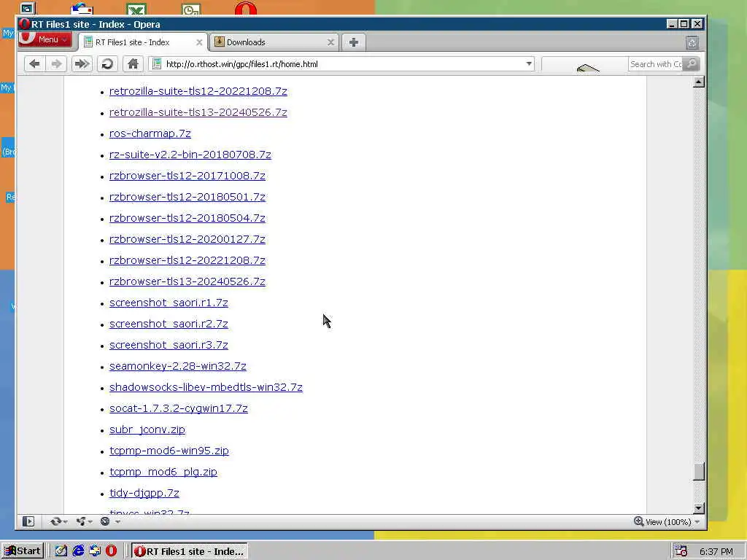The width and height of the screenshot is (747, 560).
Task: Download rzbrowser-tls12-20180504.7z
Action: (x=187, y=218)
